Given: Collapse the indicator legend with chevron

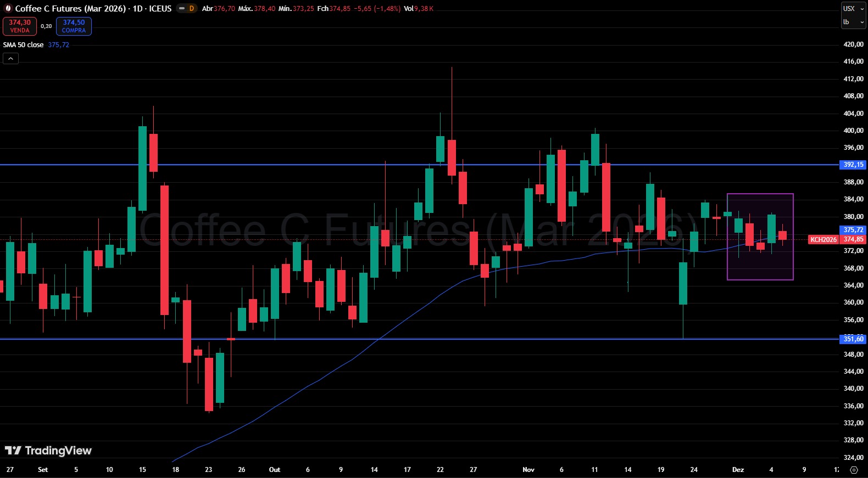Looking at the screenshot, I should [10, 58].
